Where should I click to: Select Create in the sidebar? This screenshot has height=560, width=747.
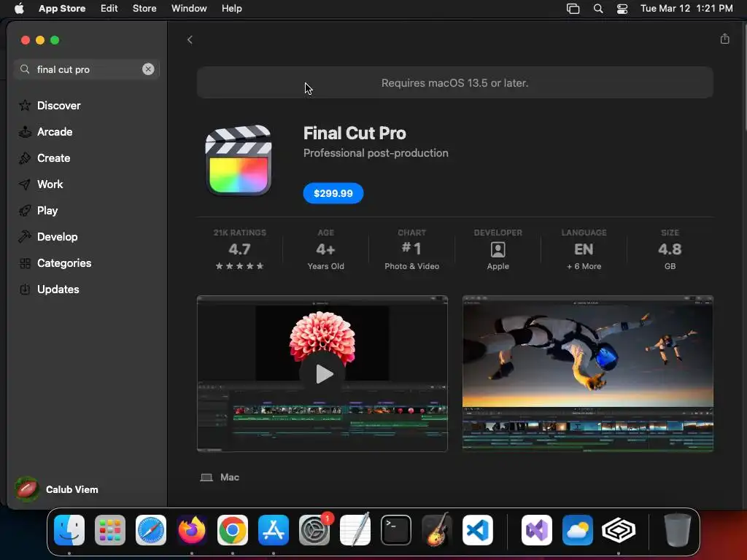coord(53,158)
